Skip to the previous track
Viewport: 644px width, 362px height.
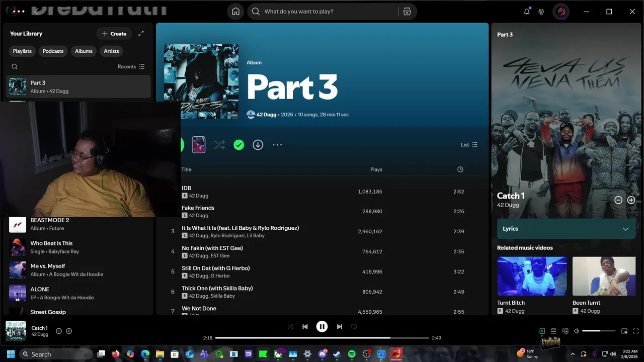(x=305, y=327)
